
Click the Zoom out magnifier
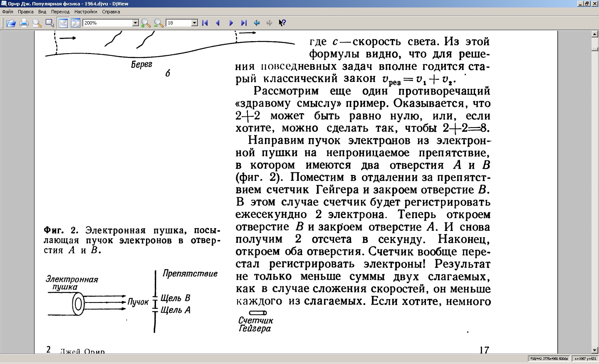tap(158, 23)
